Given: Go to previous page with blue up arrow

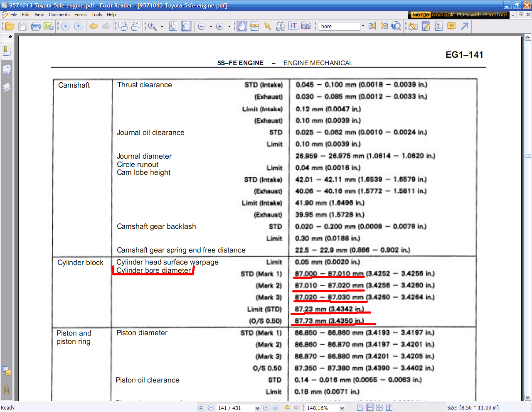Looking at the screenshot, I should click(65, 26).
